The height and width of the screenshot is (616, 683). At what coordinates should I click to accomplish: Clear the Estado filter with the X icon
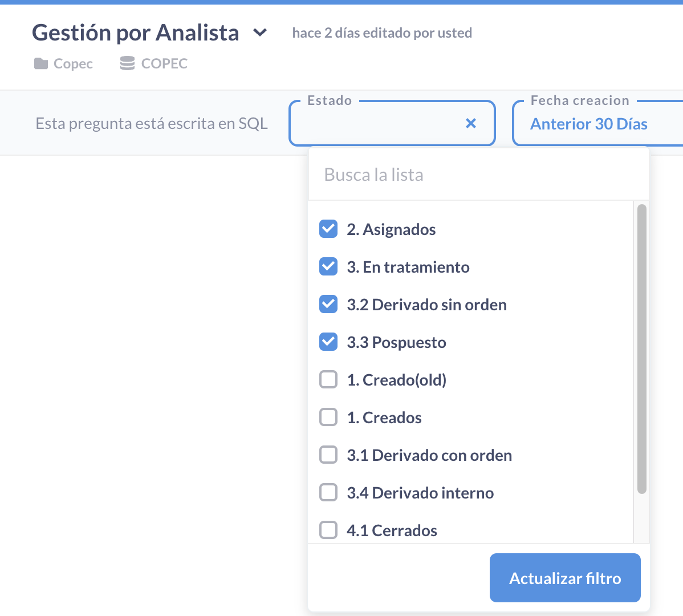[471, 123]
